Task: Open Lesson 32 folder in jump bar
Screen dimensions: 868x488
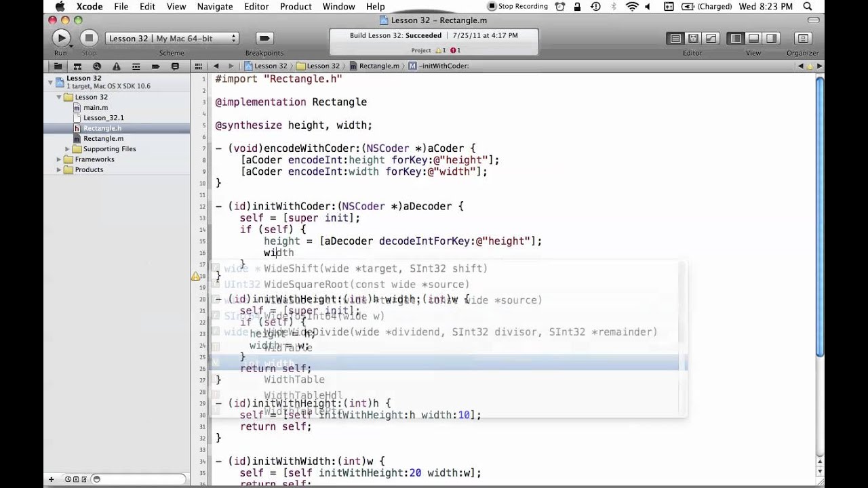Action: [318, 66]
